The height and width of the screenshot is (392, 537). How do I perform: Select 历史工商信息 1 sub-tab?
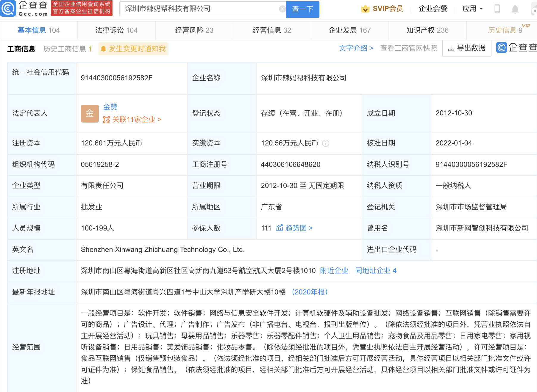(68, 49)
